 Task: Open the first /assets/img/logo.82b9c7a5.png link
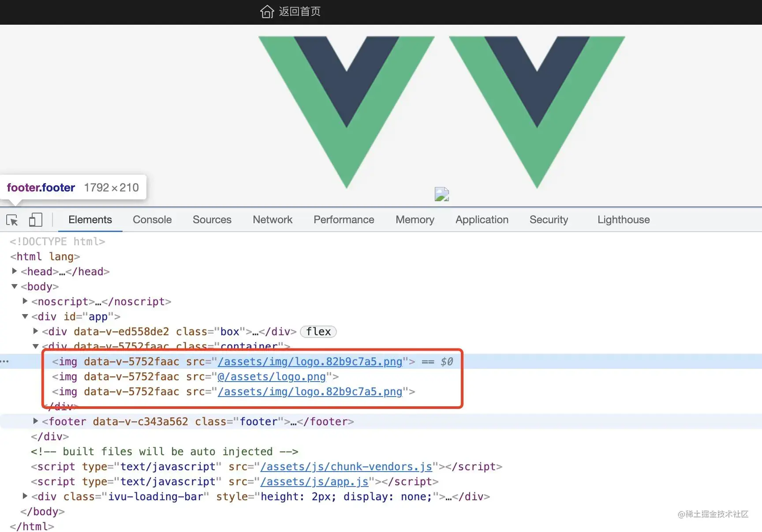pos(310,362)
